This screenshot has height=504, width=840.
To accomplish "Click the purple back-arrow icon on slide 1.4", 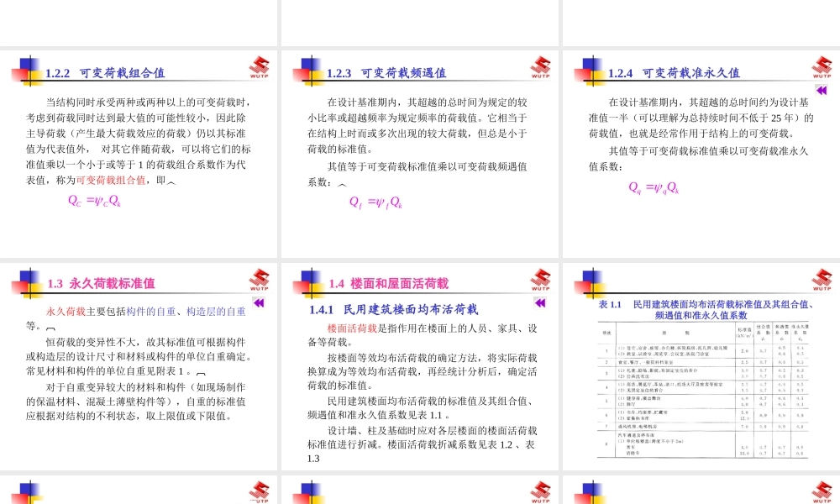I will pyautogui.click(x=540, y=302).
